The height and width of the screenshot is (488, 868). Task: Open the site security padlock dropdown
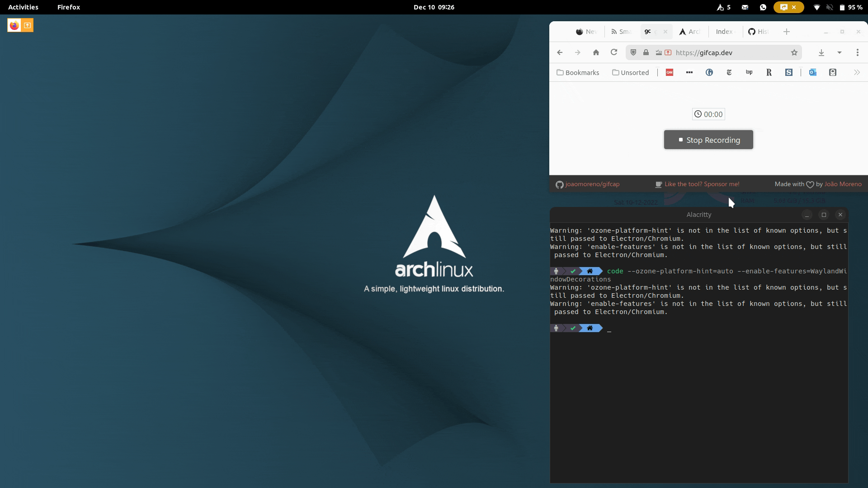646,52
